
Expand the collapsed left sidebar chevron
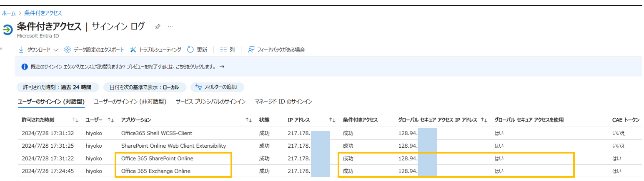[x=1, y=49]
